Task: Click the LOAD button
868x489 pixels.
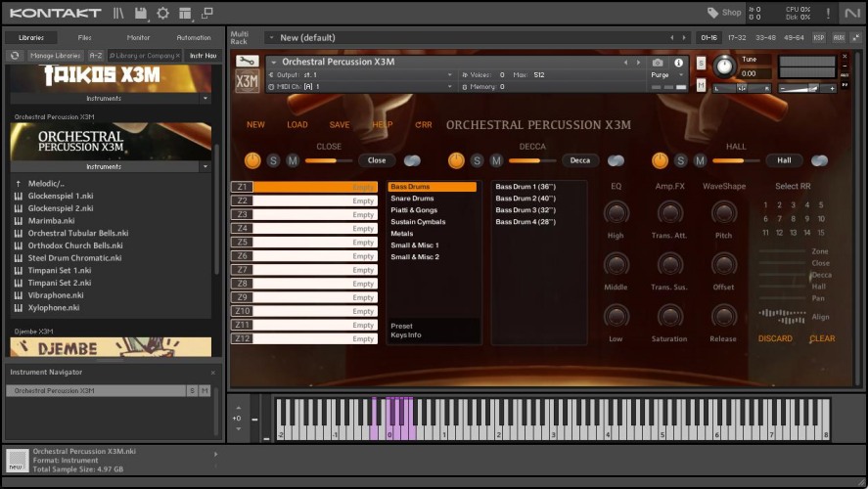Action: [297, 125]
